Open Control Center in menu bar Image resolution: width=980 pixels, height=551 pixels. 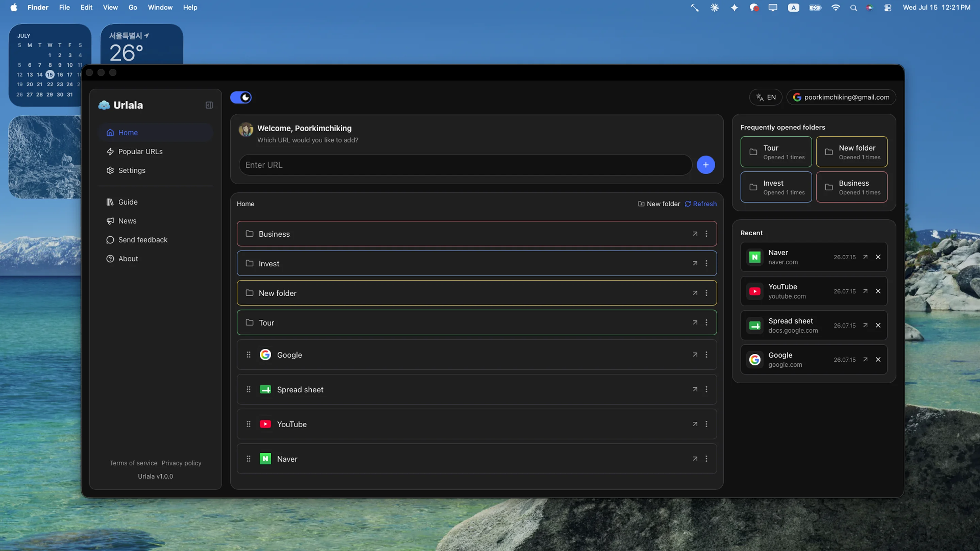pos(887,7)
